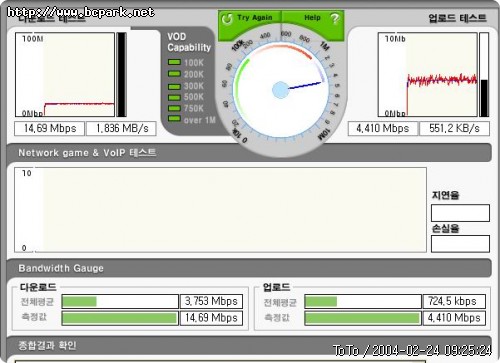Image resolution: width=500 pixels, height=363 pixels.
Task: Click the question mark help icon
Action: (335, 18)
